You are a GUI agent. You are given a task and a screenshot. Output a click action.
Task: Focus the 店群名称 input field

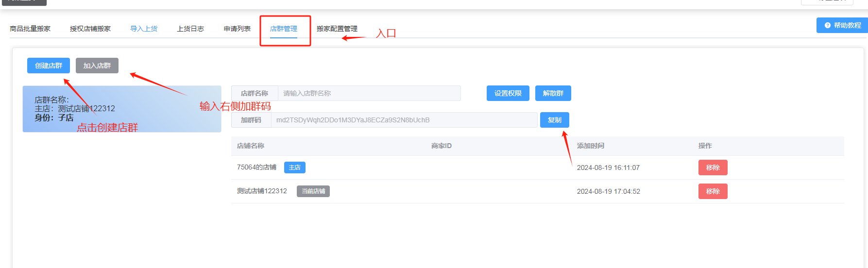369,93
